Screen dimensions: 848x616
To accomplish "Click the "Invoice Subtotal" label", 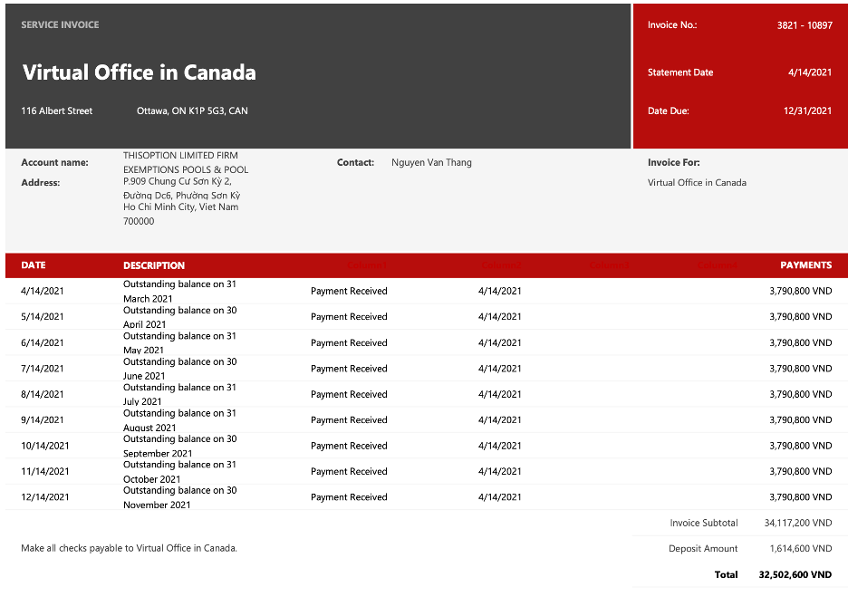I will [x=704, y=523].
